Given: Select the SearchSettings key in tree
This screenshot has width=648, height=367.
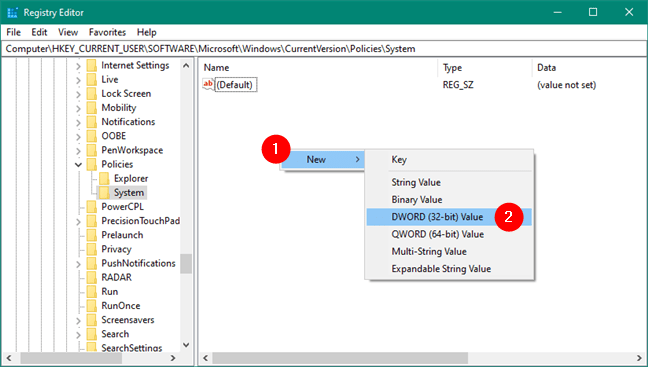Looking at the screenshot, I should point(132,348).
